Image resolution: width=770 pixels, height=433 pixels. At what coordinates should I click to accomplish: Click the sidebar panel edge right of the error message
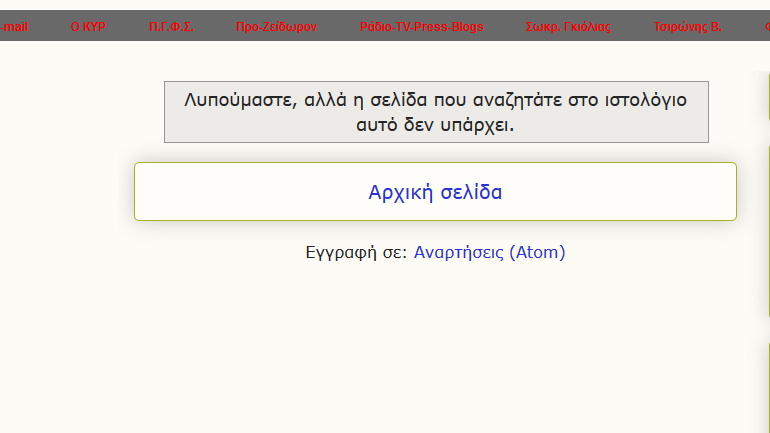(x=766, y=110)
